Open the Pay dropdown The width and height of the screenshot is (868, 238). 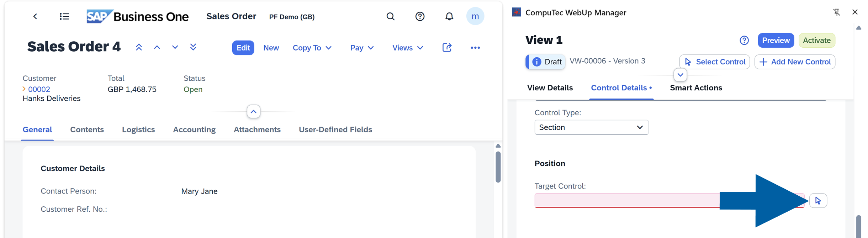pyautogui.click(x=362, y=48)
